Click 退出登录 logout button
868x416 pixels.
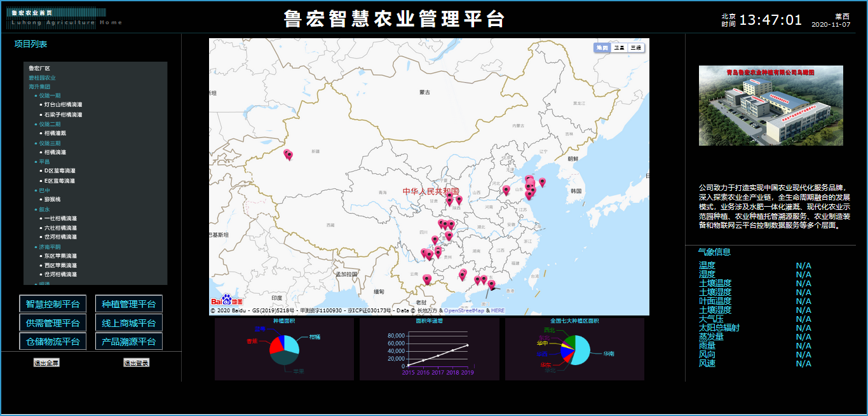(136, 363)
